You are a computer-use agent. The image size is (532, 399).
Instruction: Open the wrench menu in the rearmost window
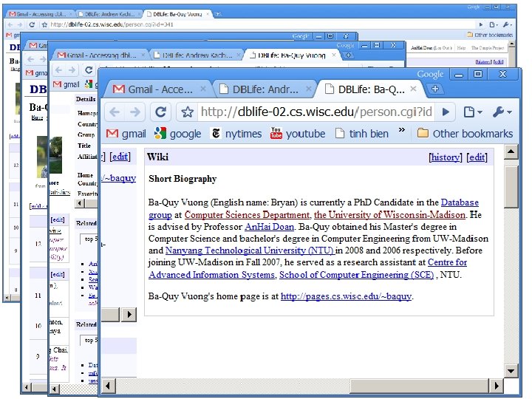(x=507, y=24)
